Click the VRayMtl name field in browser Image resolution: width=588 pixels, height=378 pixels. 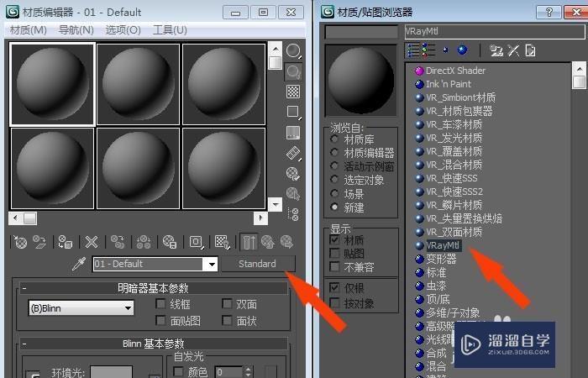click(x=494, y=32)
